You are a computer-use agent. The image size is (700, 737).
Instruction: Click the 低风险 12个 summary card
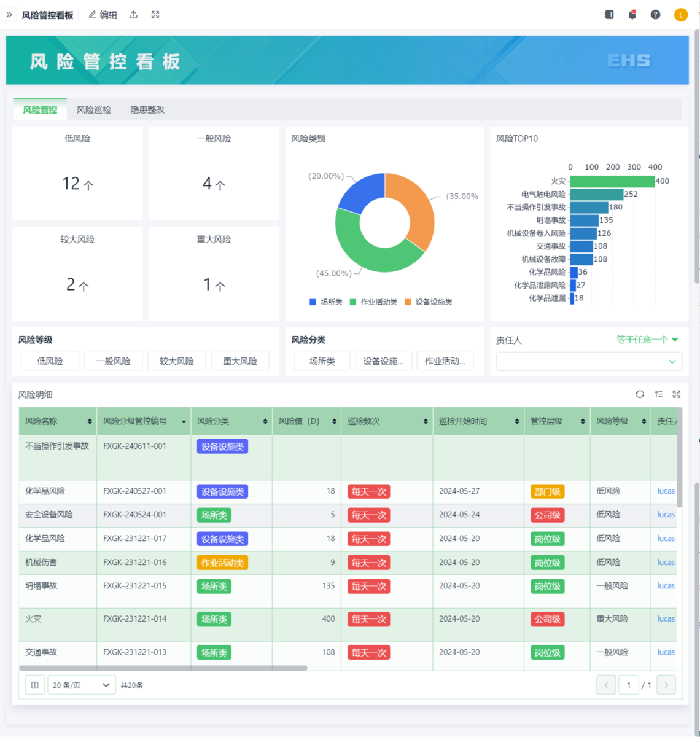77,174
